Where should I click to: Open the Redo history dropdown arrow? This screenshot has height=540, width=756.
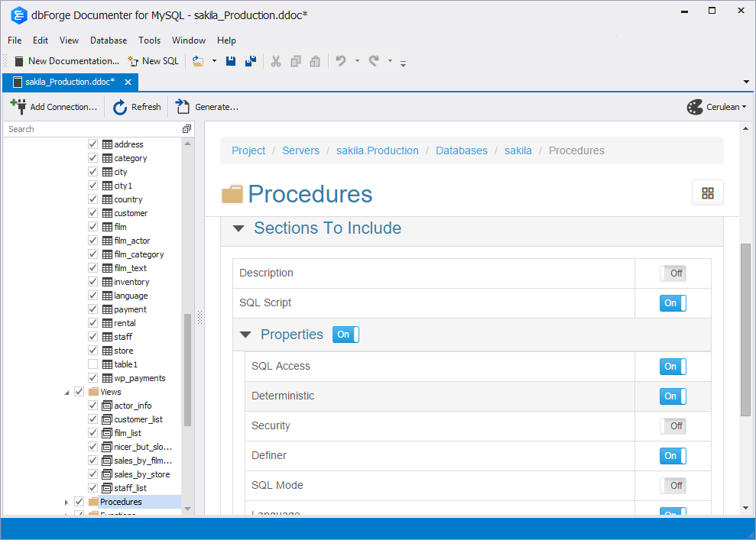click(390, 61)
